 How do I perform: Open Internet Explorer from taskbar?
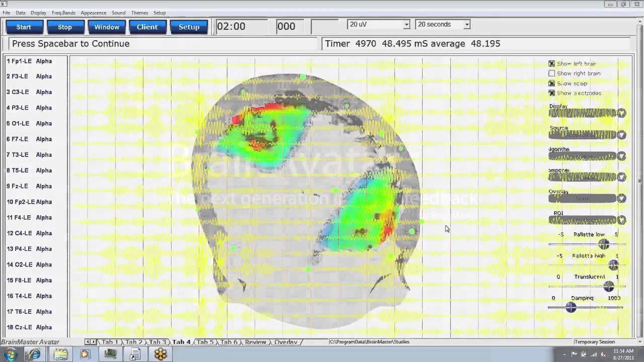(x=34, y=354)
